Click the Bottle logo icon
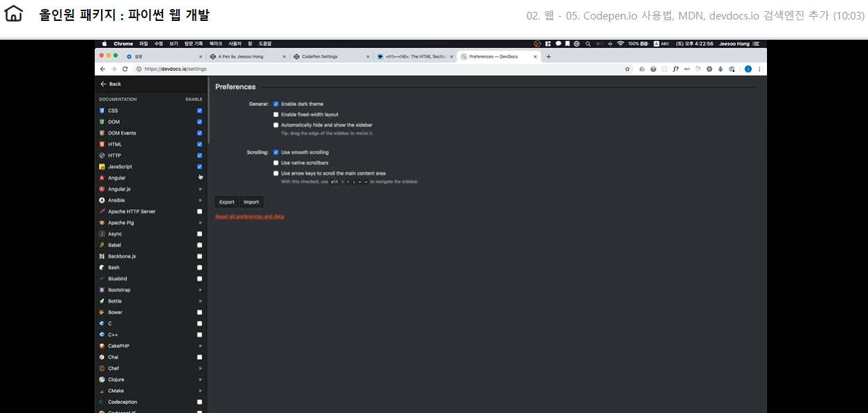Screen dimensions: 868x413 [x=102, y=301]
